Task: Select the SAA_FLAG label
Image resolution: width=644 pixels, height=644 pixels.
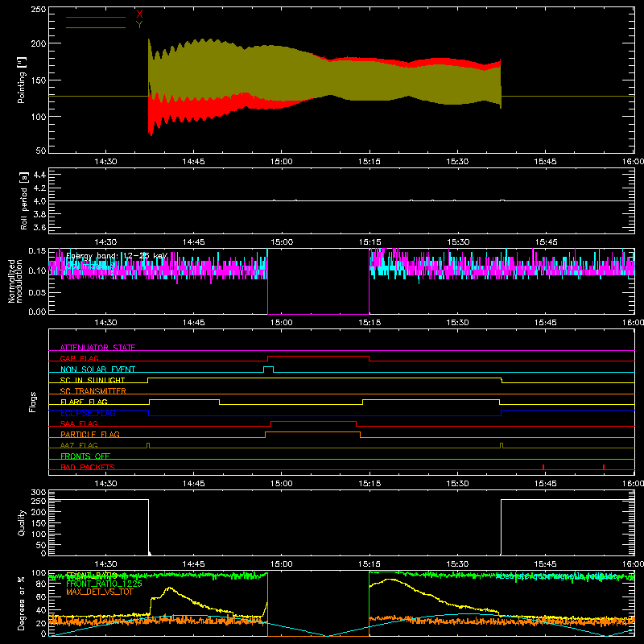Action: point(79,423)
